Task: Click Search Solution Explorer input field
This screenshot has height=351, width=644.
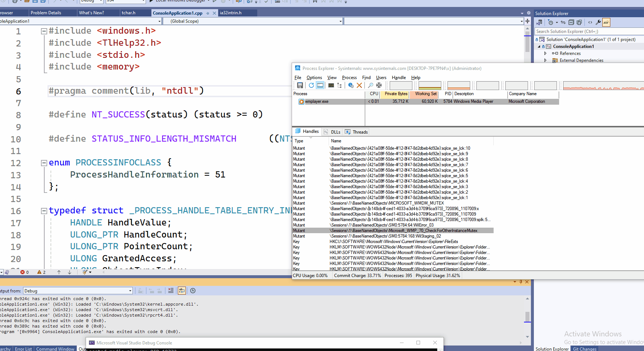Action: pyautogui.click(x=589, y=31)
